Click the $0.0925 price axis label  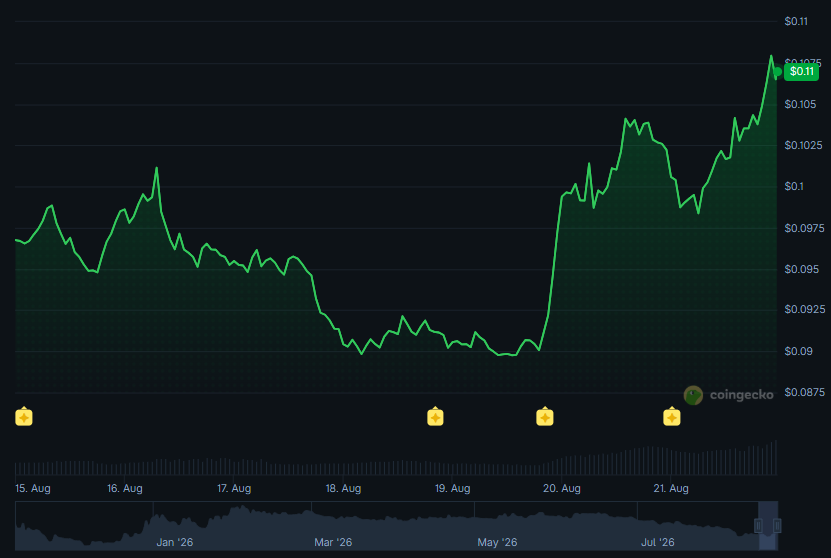coord(805,309)
